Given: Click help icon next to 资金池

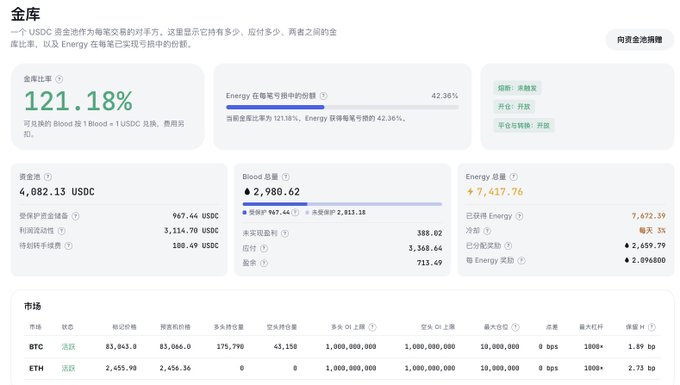Looking at the screenshot, I should 48,176.
